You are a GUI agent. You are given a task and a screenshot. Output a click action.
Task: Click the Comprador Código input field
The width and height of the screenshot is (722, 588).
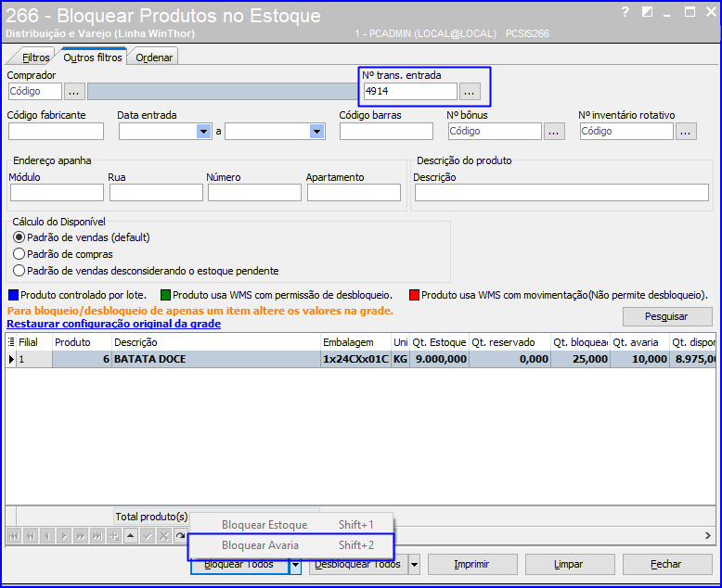pos(35,92)
